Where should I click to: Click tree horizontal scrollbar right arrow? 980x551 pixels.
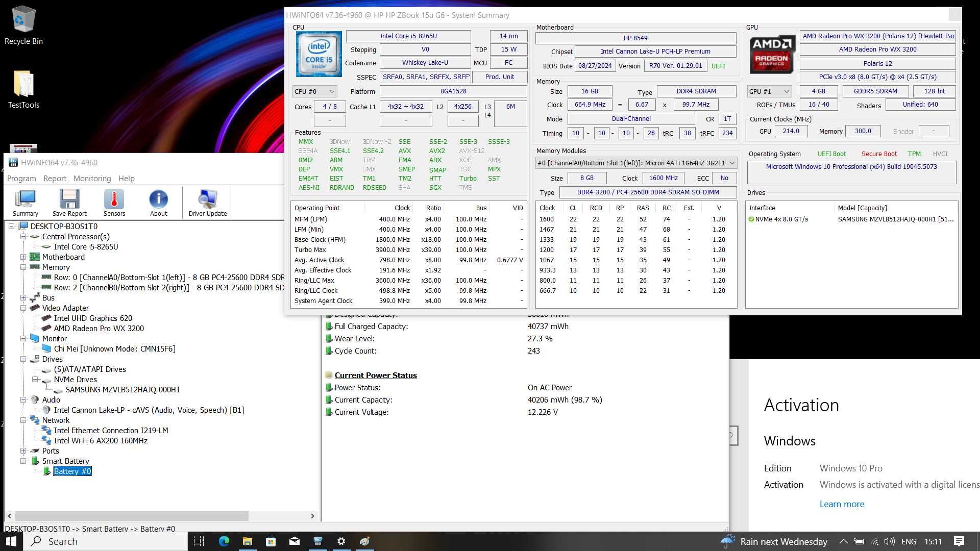[x=312, y=516]
